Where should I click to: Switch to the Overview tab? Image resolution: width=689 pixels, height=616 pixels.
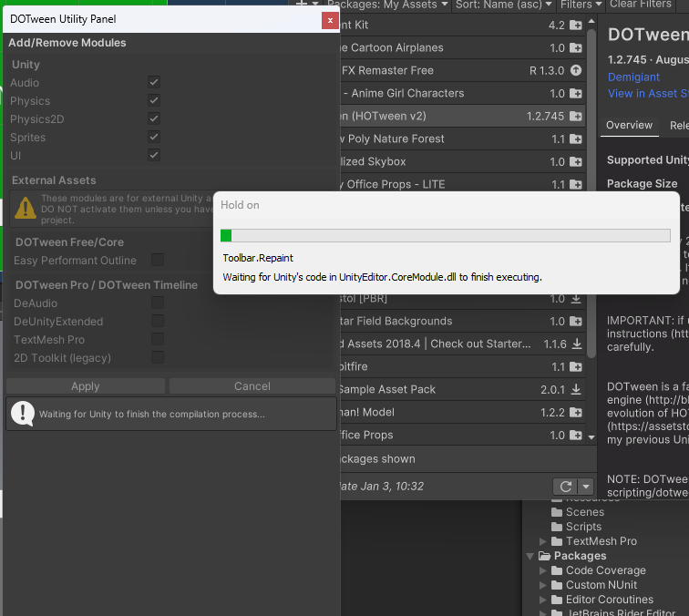coord(629,125)
